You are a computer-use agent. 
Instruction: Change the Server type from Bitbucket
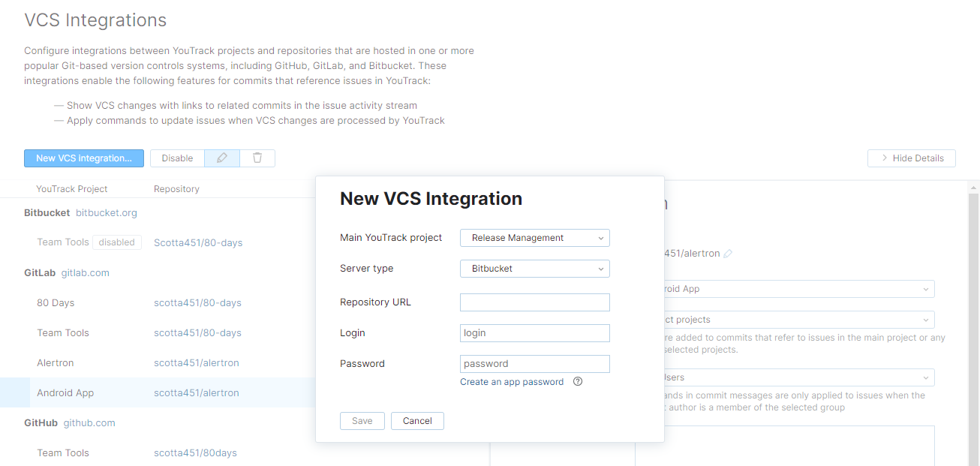point(534,269)
